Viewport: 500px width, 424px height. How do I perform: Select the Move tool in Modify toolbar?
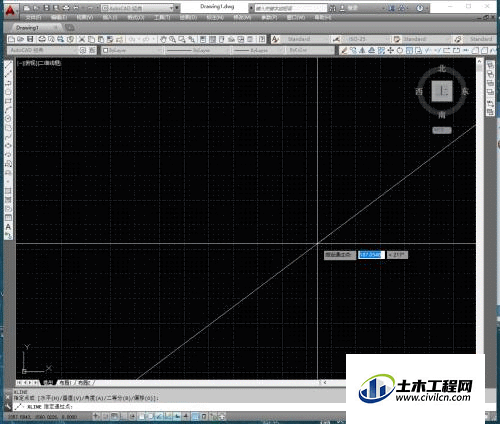coord(390,50)
